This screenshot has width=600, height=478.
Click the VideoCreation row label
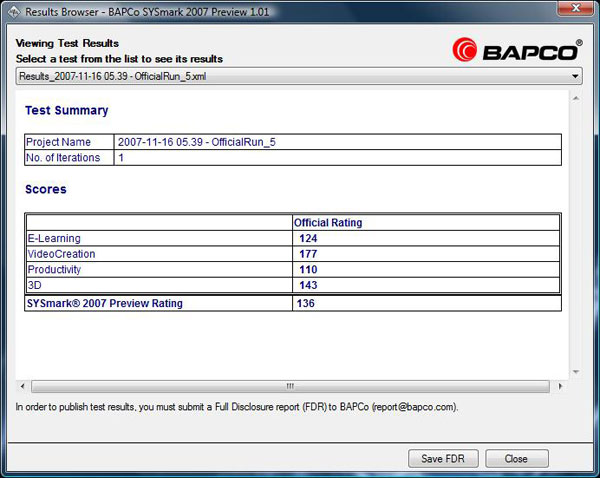coord(61,254)
